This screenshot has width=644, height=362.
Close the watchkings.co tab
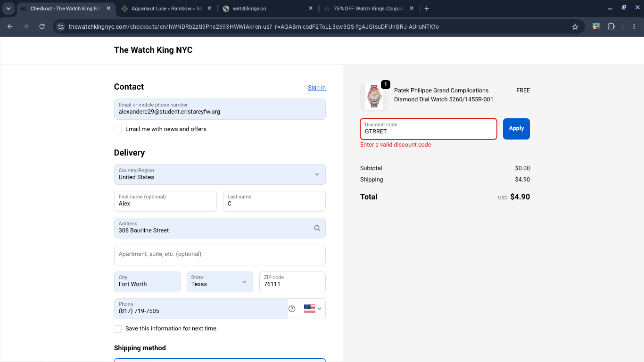[x=311, y=8]
